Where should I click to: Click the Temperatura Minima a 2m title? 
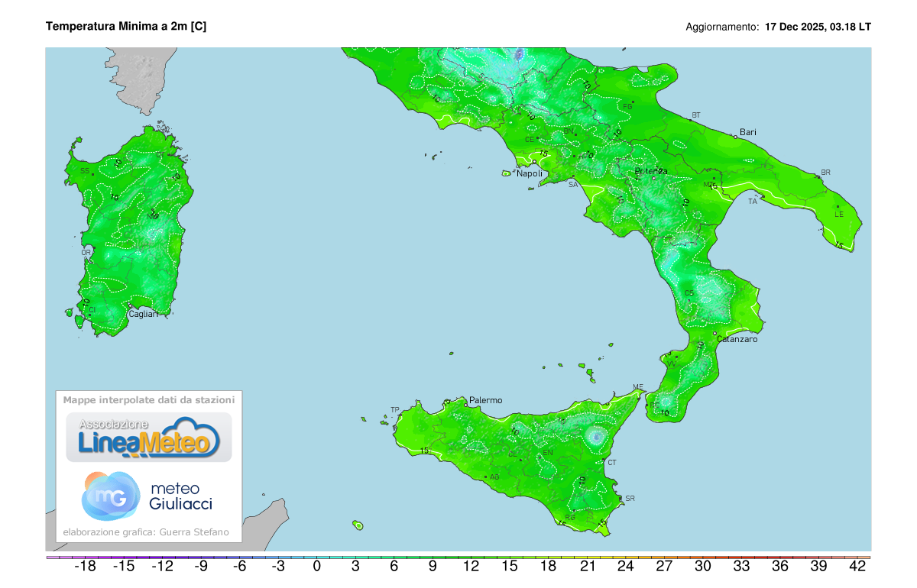point(128,26)
